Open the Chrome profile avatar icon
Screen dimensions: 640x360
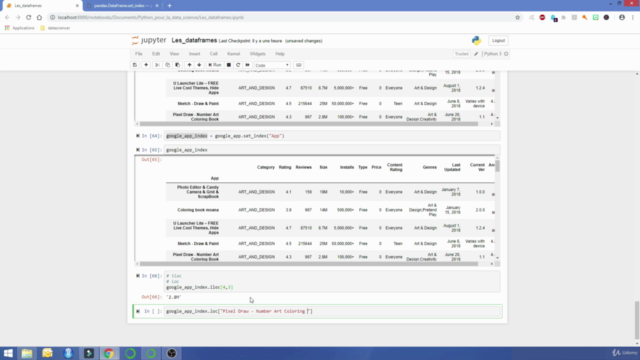(x=622, y=18)
